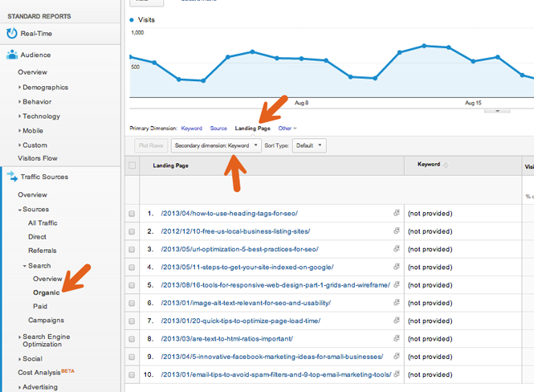The height and width of the screenshot is (392, 534).
Task: Open the Referrals report
Action: click(43, 251)
